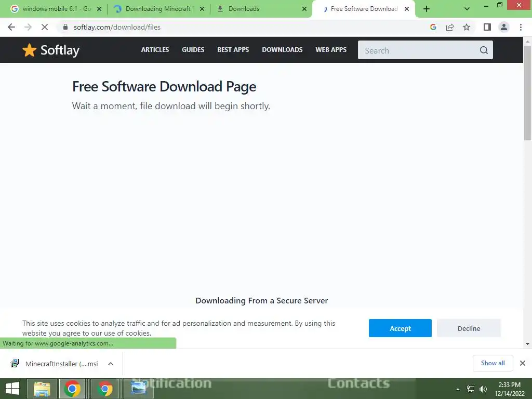This screenshot has height=399, width=532.
Task: Decline the cookie notice
Action: tap(469, 328)
